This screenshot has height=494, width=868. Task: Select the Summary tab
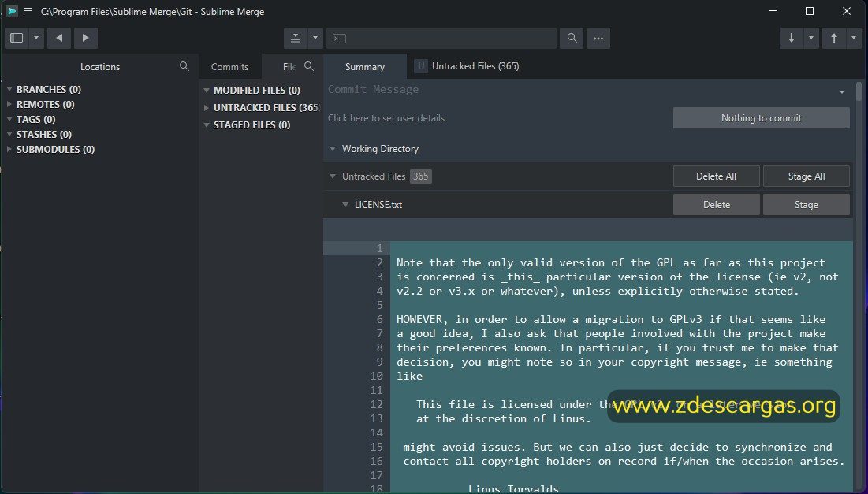365,66
